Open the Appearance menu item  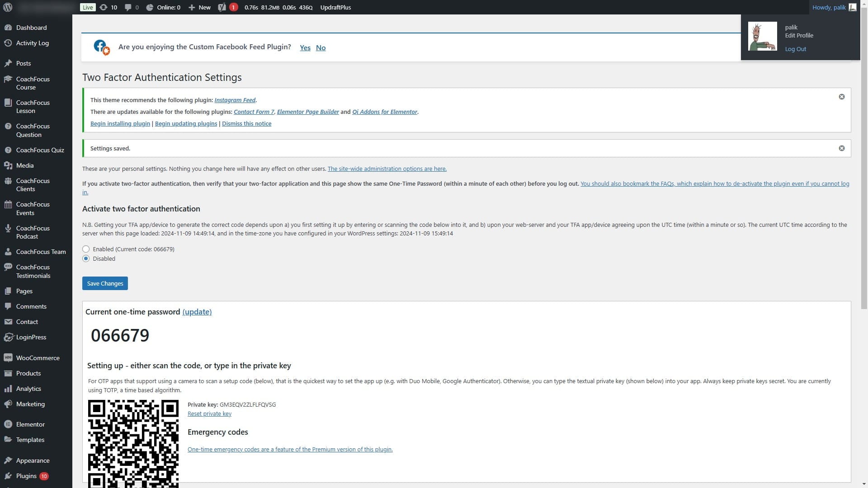coord(33,460)
